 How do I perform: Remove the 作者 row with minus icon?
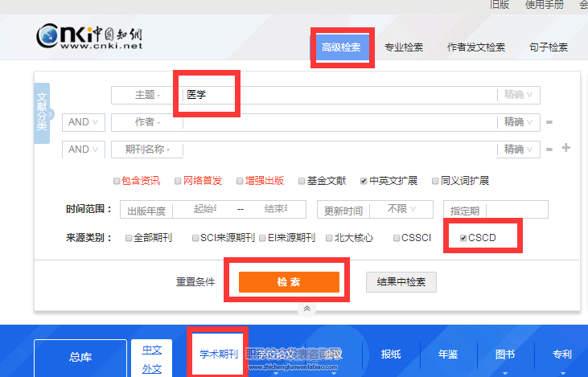tap(549, 122)
